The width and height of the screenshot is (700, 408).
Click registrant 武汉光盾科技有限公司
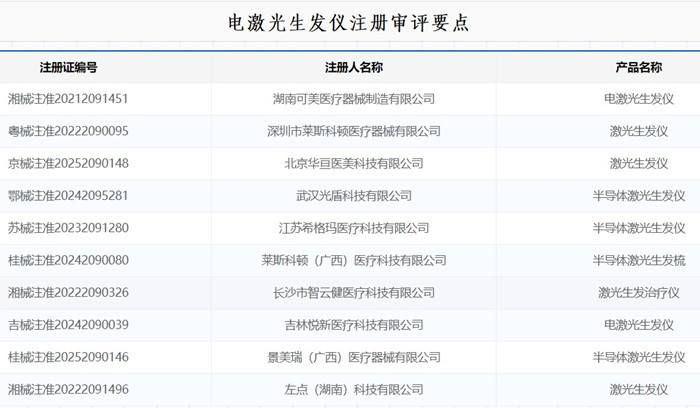pos(354,196)
